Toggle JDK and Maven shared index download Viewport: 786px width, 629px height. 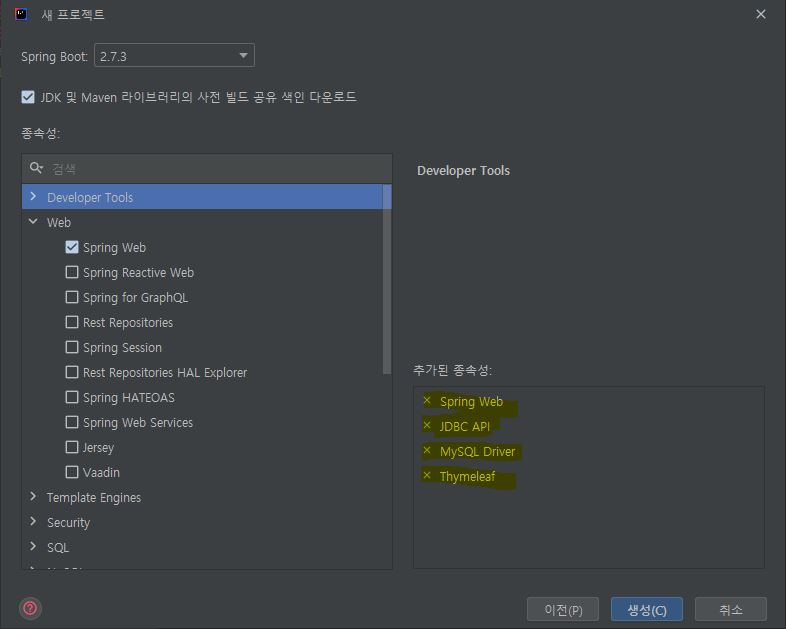pyautogui.click(x=28, y=97)
